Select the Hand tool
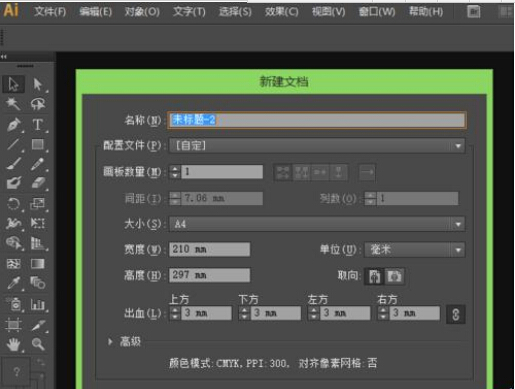Viewport: 515px width, 389px height. tap(13, 344)
